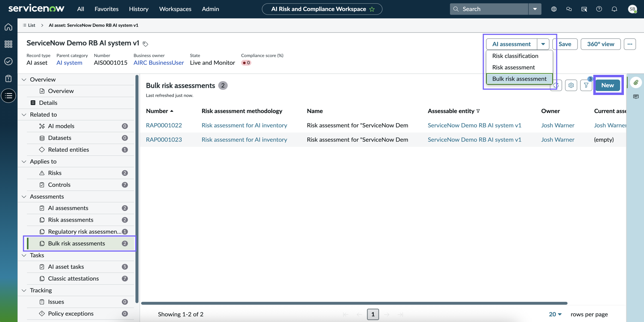Open the search scope dropdown arrow
The height and width of the screenshot is (322, 644).
point(535,9)
